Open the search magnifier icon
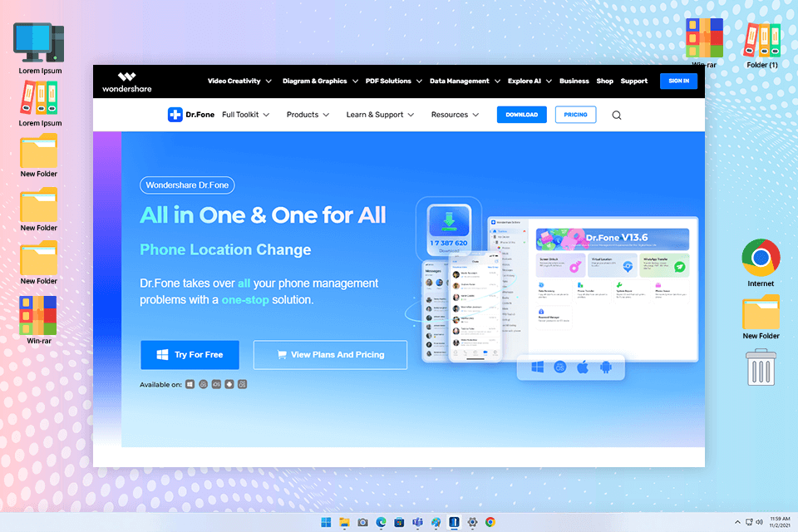The height and width of the screenshot is (532, 798). click(x=616, y=115)
